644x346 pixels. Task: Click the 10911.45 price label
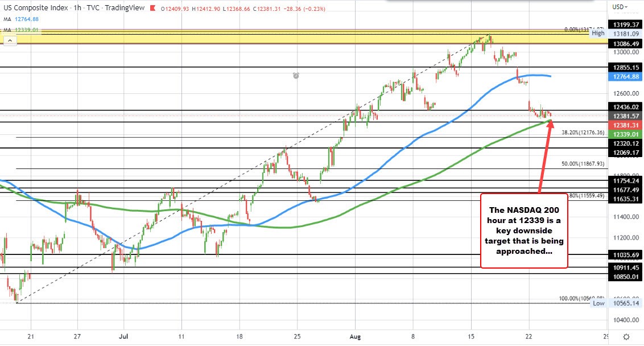[626, 267]
